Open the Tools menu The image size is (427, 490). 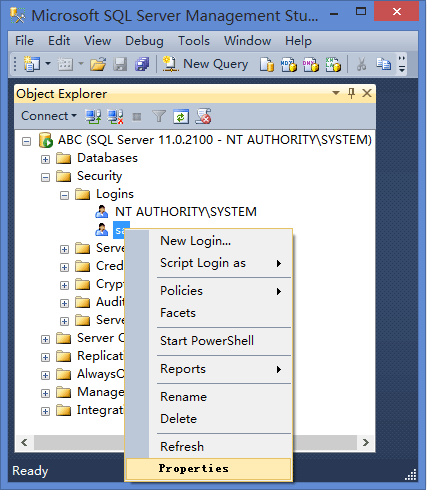(194, 41)
